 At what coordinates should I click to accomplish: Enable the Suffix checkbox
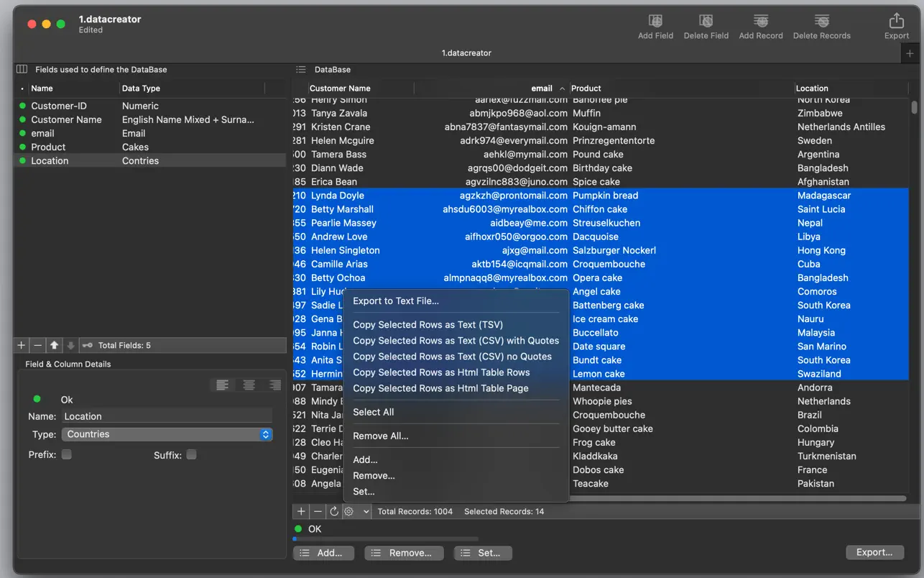(x=191, y=454)
